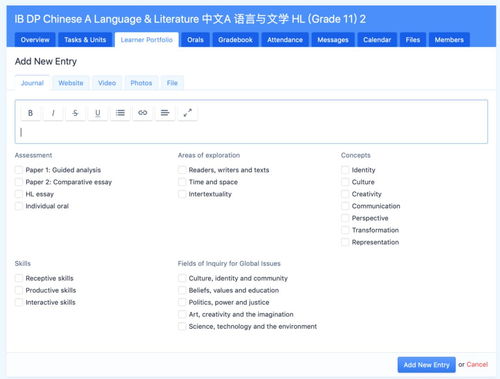Switch to the Gradebook tab
This screenshot has height=379, width=500.
point(235,40)
